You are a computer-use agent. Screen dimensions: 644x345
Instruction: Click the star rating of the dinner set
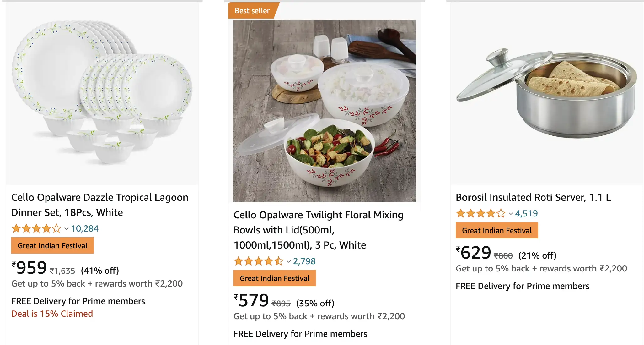[36, 228]
